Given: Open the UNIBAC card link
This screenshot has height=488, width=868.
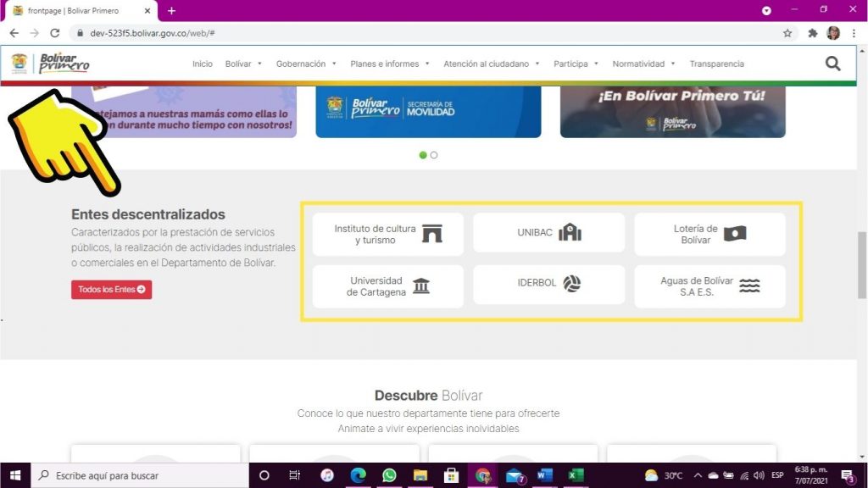Looking at the screenshot, I should (548, 232).
